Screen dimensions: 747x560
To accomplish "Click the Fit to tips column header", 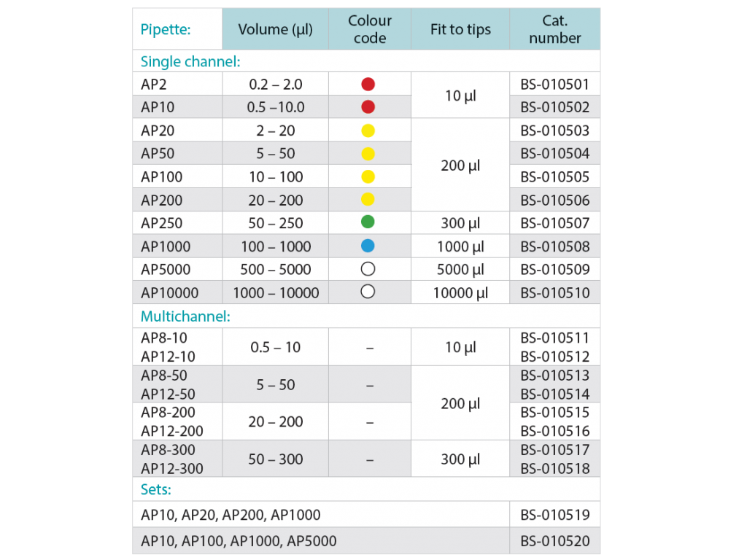I will 460,30.
